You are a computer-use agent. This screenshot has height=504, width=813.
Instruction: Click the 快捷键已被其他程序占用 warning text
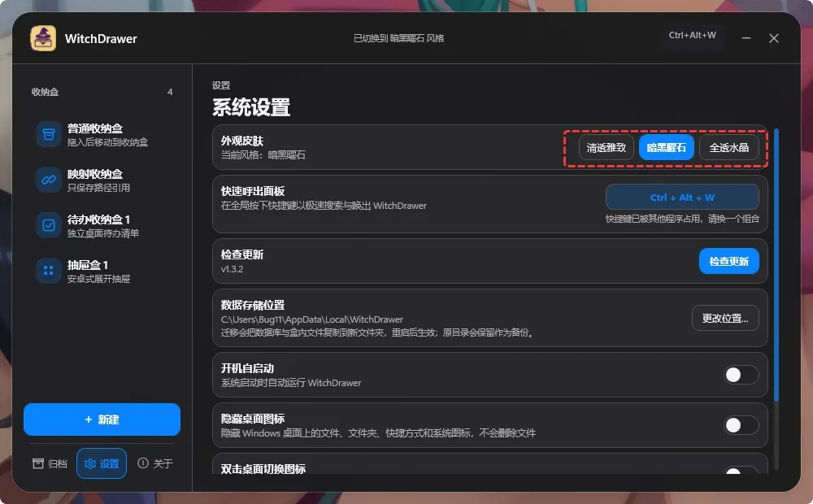click(x=682, y=219)
